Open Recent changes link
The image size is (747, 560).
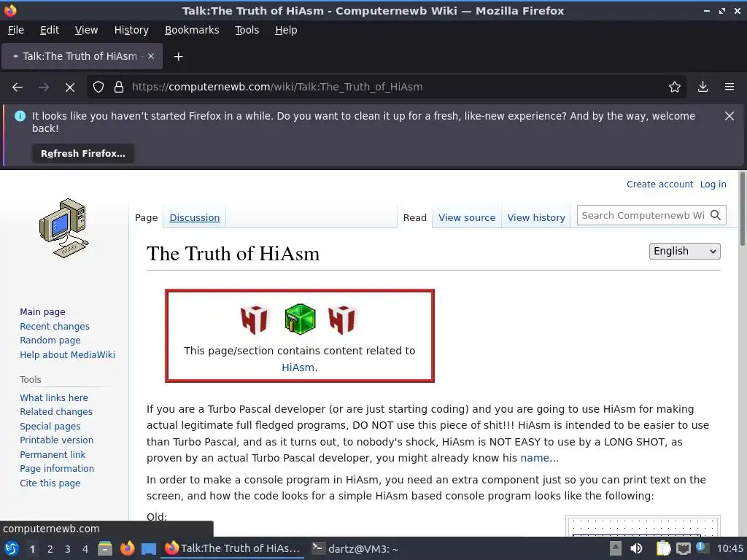pos(55,326)
